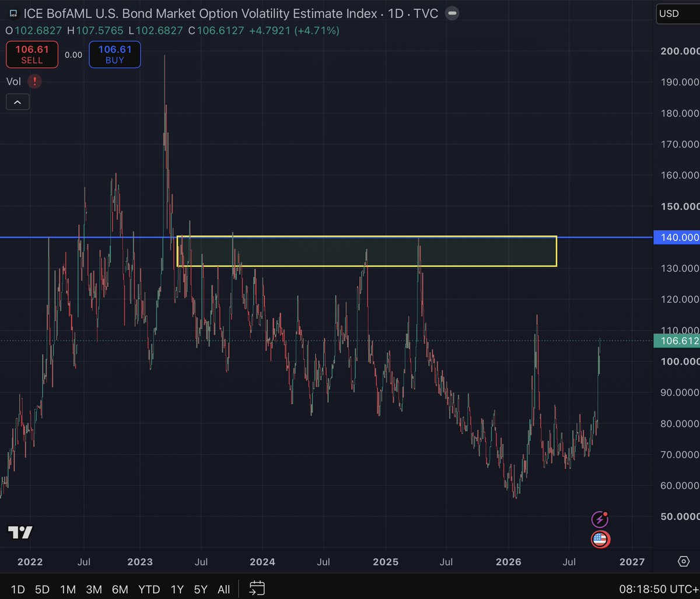
Task: Click the Vol indicator label
Action: pos(15,81)
